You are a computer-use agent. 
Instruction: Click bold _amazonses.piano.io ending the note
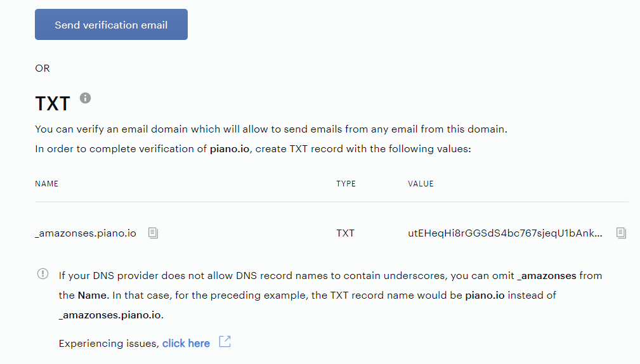(110, 315)
